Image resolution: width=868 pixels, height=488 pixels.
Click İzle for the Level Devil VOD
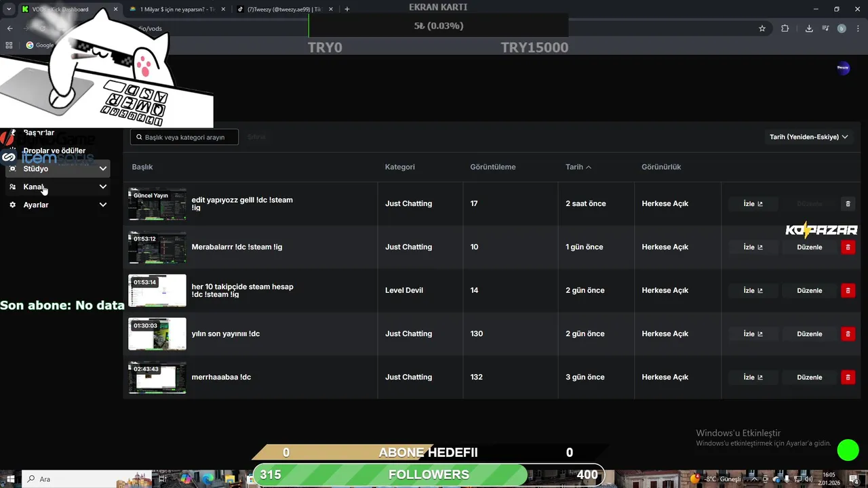pos(753,291)
